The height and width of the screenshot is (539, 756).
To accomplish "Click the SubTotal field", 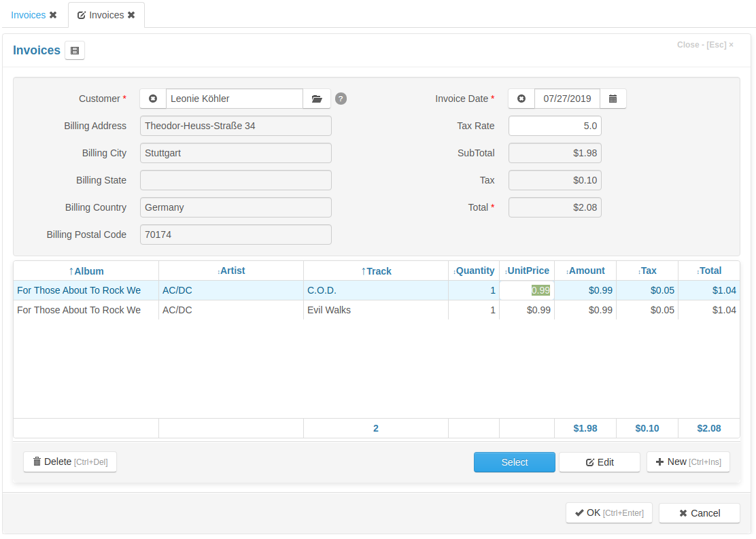I will [555, 153].
